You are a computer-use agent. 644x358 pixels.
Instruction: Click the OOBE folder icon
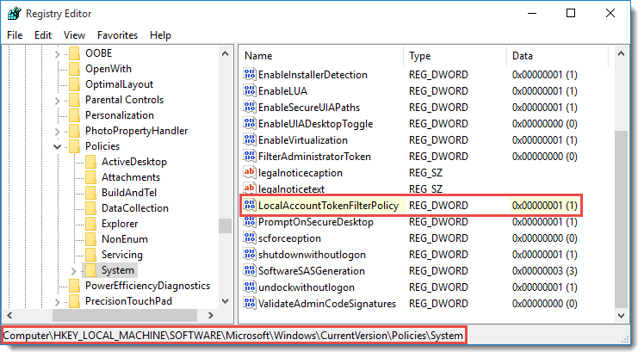tap(74, 53)
